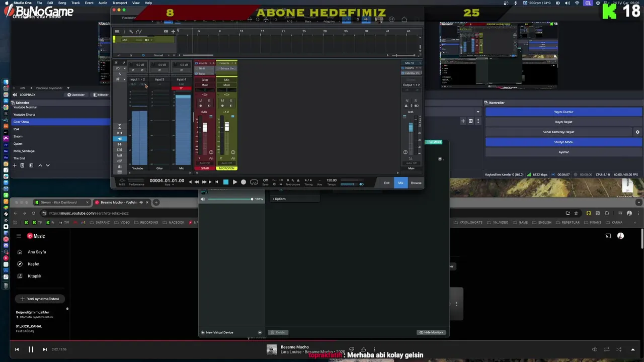Click Kaydı Başlat in OBS controls
Viewport: 644px width, 362px height.
point(563,122)
